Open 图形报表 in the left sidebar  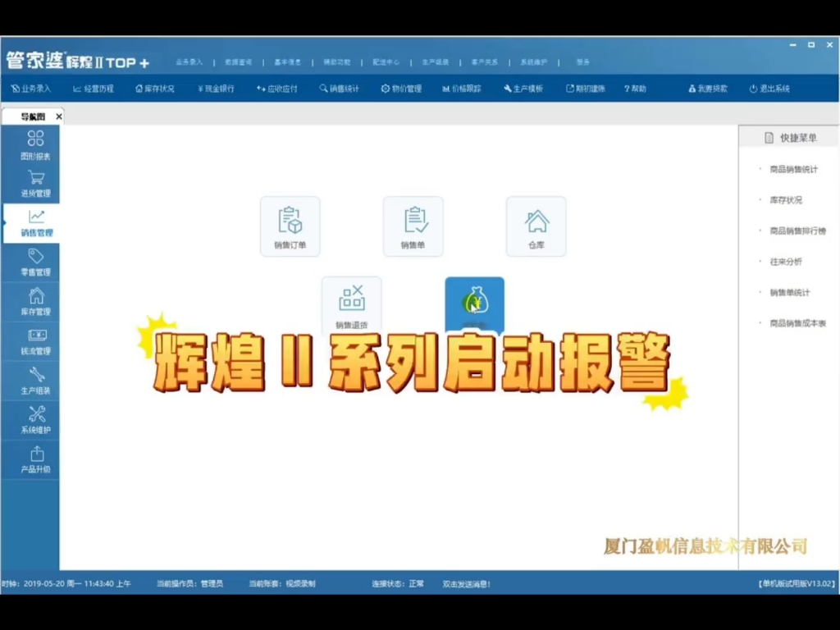pos(35,145)
